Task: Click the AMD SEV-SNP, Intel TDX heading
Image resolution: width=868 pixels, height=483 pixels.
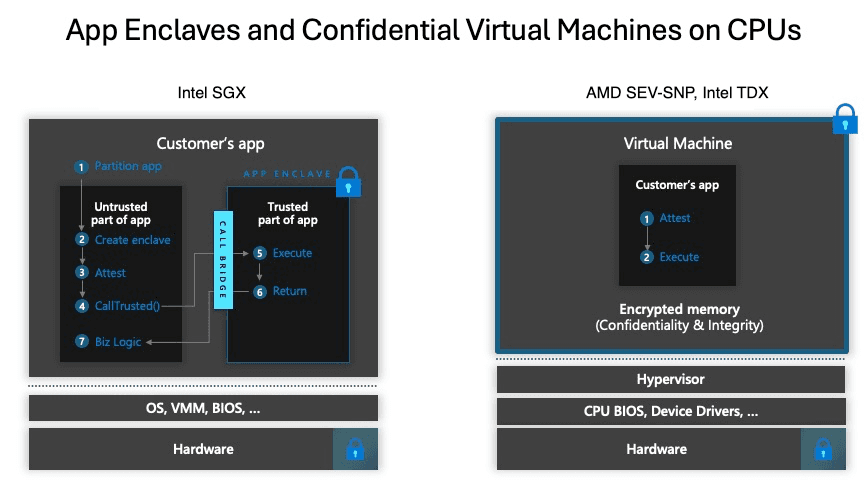Action: (677, 92)
